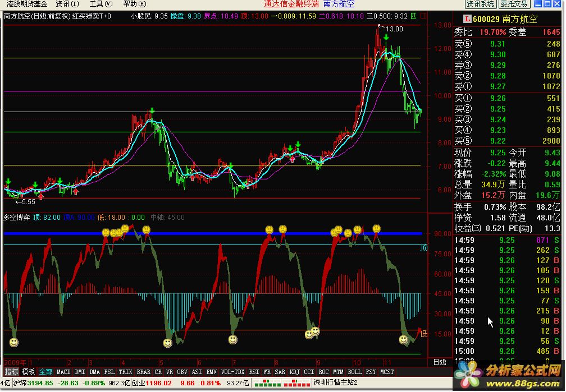Click the red signal bars status icon
Viewport: 566px width, 392px height.
295,383
